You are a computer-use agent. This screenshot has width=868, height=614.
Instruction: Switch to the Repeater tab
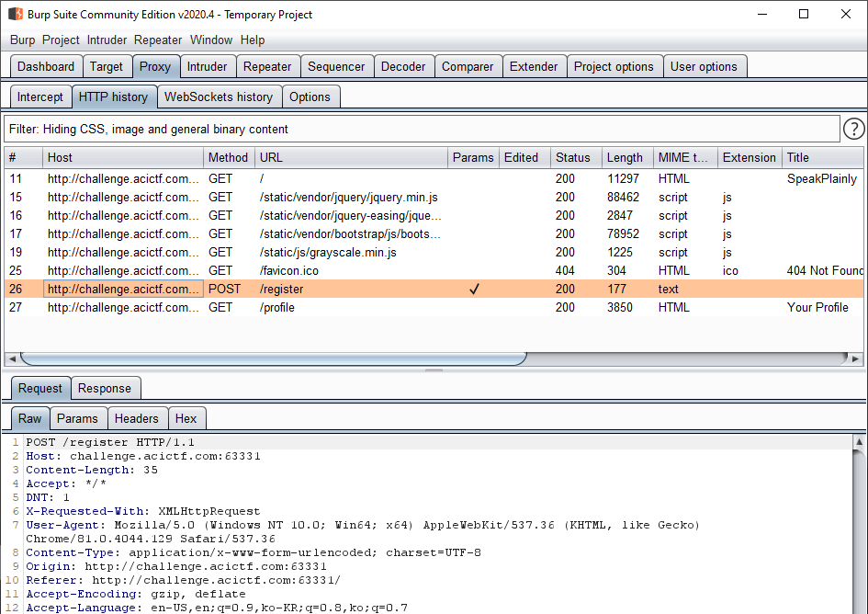click(x=267, y=66)
